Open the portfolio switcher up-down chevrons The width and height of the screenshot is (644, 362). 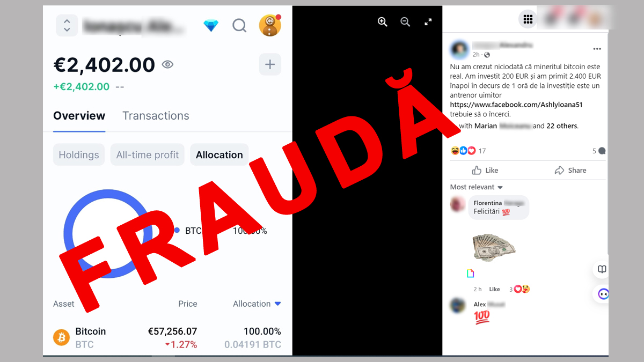[67, 25]
